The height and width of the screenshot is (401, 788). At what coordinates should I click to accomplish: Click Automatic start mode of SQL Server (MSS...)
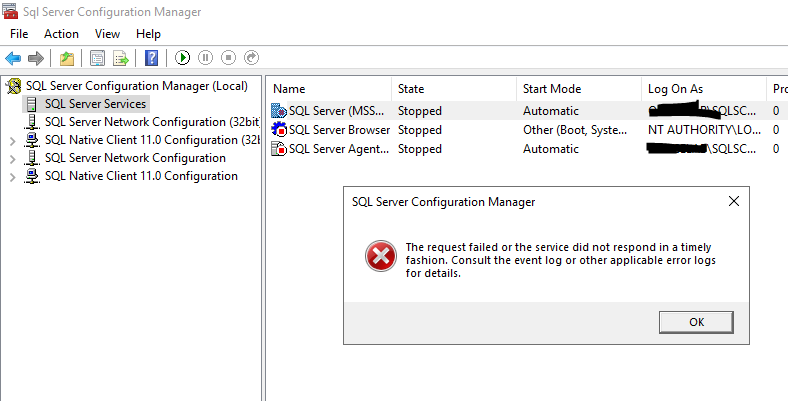point(551,111)
